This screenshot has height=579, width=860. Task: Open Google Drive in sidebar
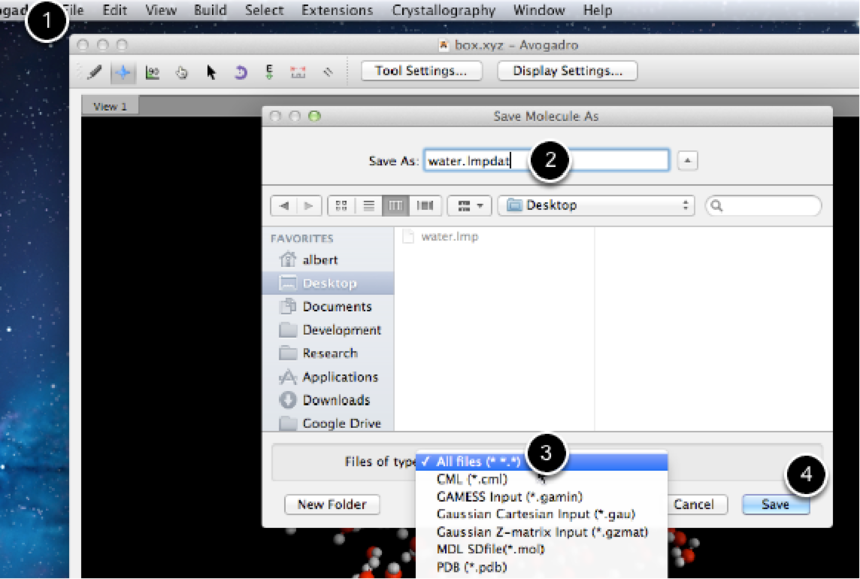(x=327, y=423)
